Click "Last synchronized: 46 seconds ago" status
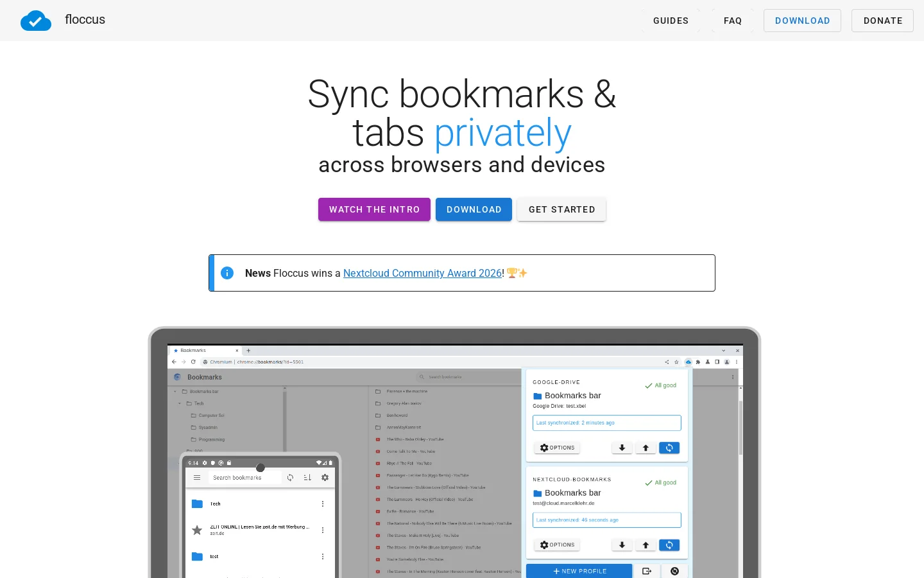 click(x=606, y=520)
